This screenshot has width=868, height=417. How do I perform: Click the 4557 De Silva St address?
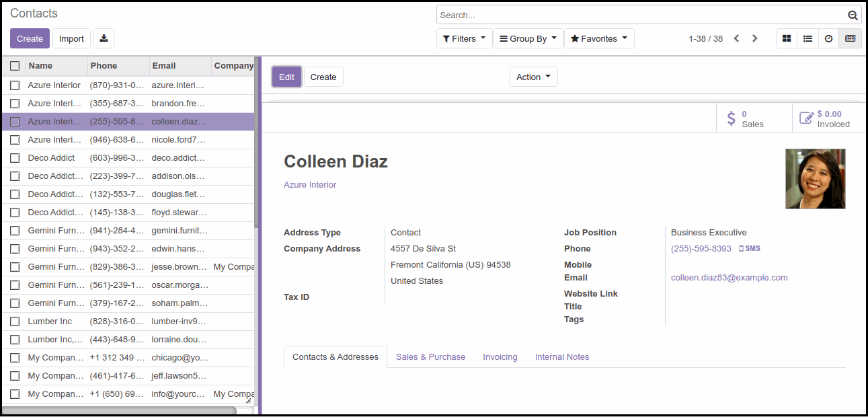(423, 248)
